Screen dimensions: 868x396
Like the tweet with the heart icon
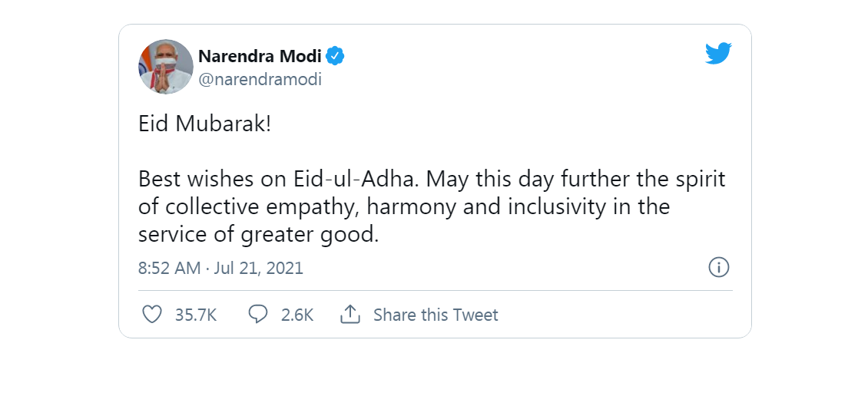(153, 315)
